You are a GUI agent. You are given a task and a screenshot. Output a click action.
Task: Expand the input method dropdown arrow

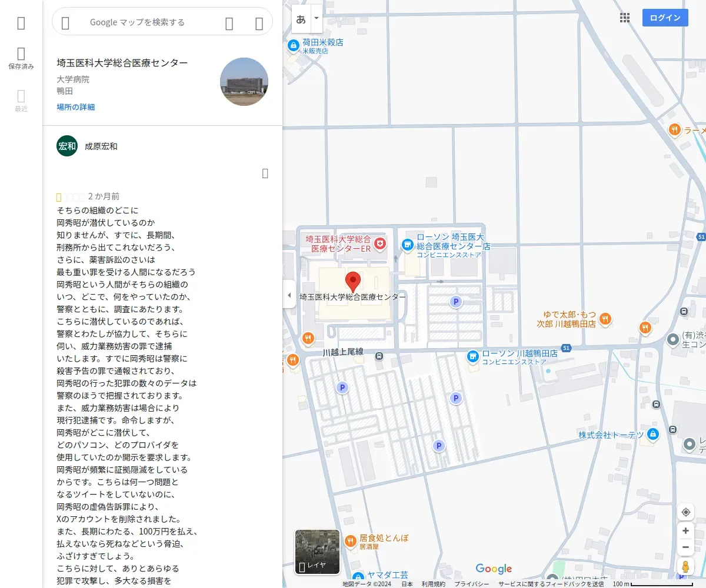(317, 19)
